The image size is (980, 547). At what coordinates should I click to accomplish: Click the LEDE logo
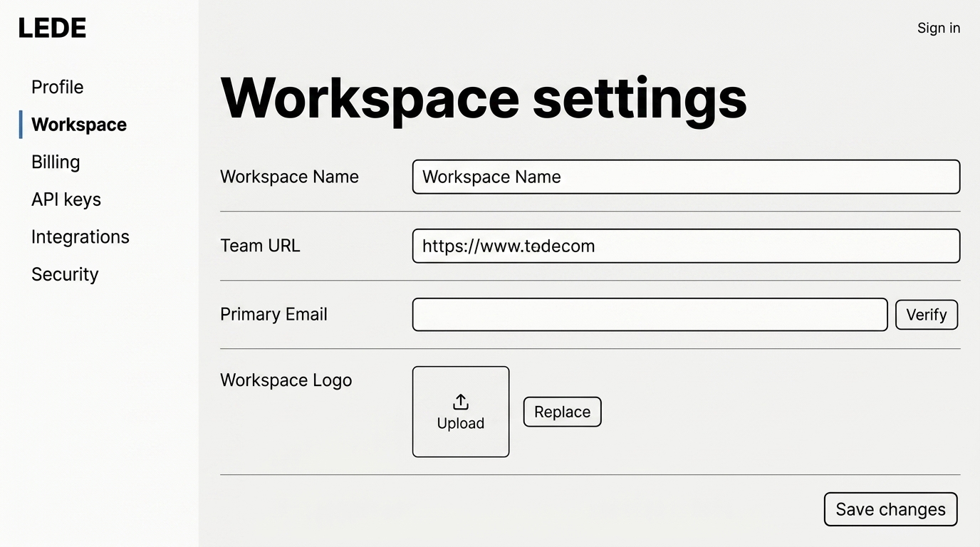click(52, 28)
